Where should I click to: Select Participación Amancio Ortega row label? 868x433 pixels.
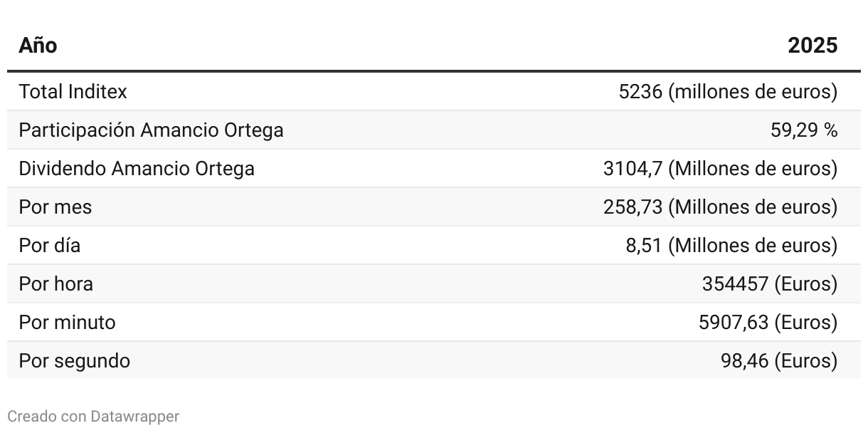[151, 130]
